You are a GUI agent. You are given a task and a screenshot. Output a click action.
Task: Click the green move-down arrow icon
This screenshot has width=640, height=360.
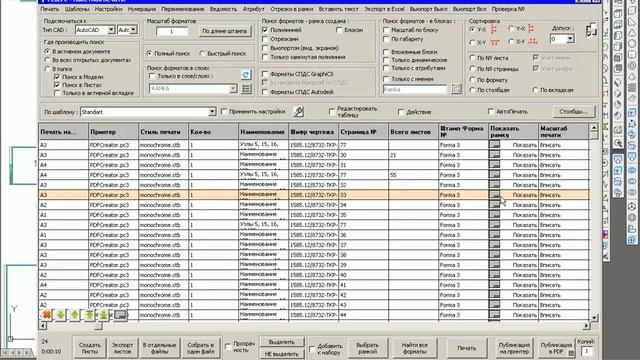[60, 315]
